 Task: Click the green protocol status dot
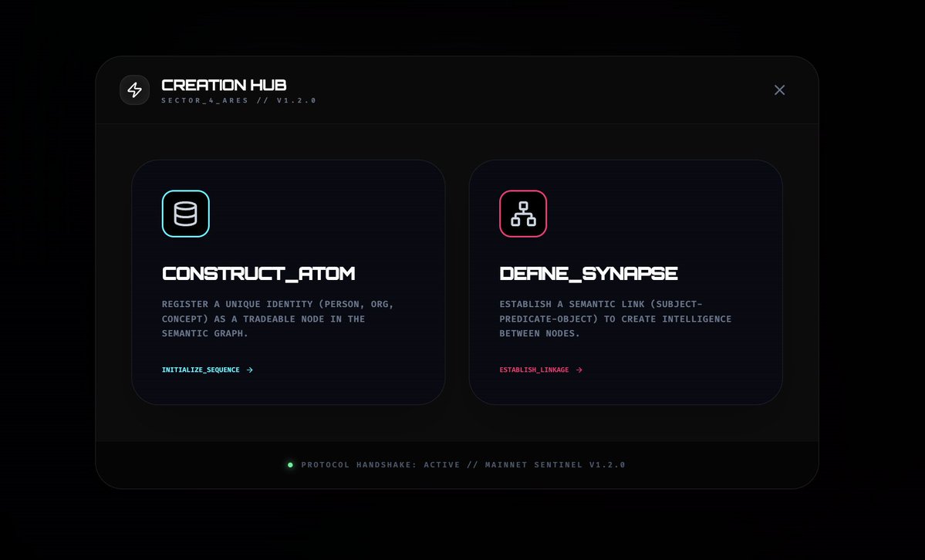point(290,465)
